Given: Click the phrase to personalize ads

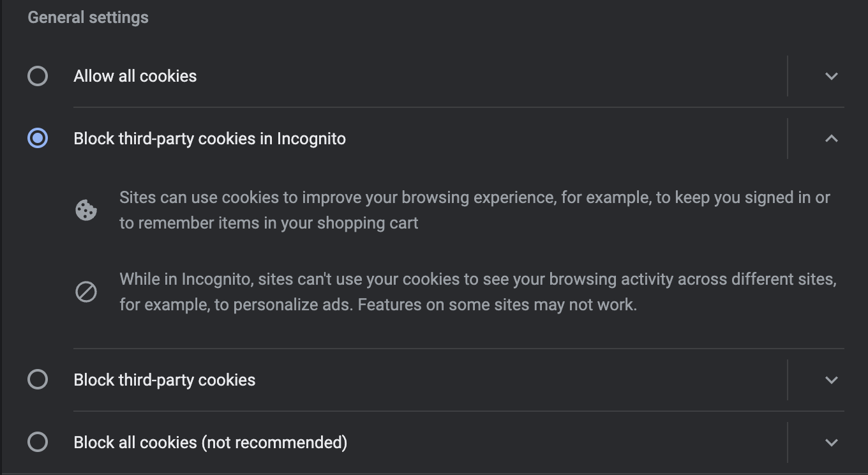Looking at the screenshot, I should tap(283, 305).
